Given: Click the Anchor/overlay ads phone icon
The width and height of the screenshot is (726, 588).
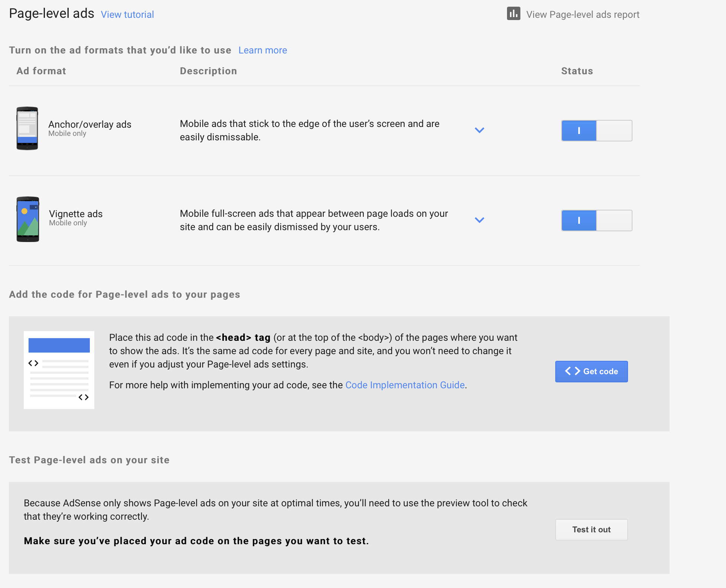Looking at the screenshot, I should click(x=27, y=128).
